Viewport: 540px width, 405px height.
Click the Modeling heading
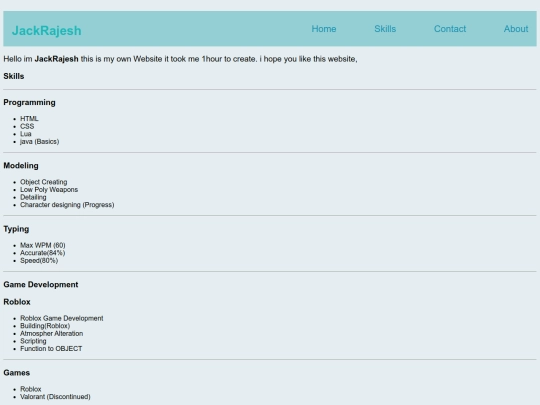coord(21,166)
